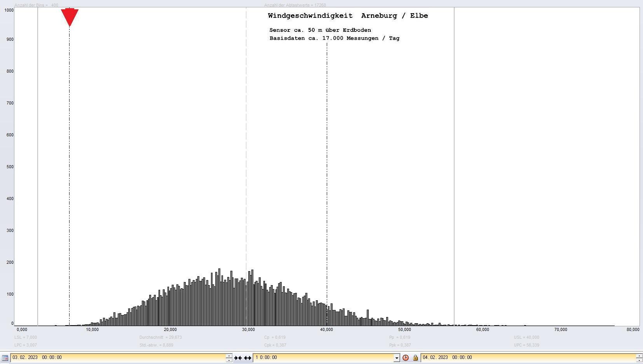Click the start date field 03.02.2023
This screenshot has width=643, height=364.
point(118,357)
